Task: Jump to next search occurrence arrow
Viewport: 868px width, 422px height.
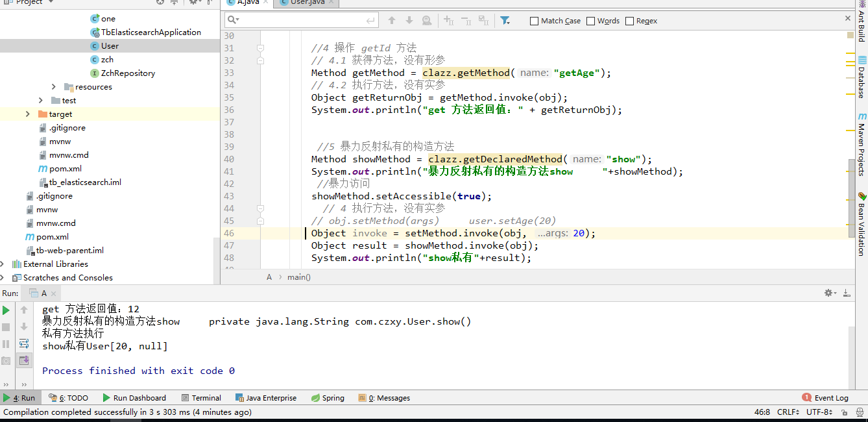Action: [x=409, y=21]
